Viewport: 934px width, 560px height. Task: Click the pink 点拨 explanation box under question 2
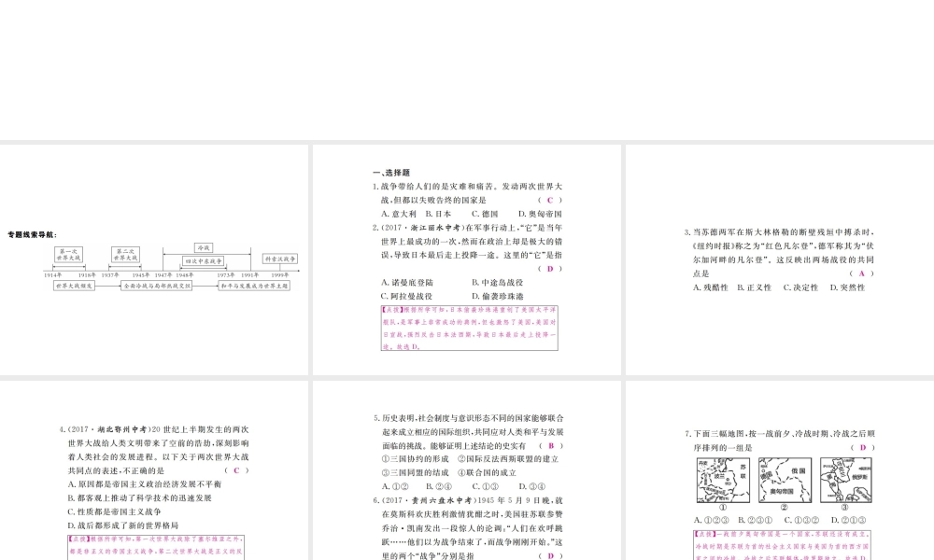coord(469,328)
